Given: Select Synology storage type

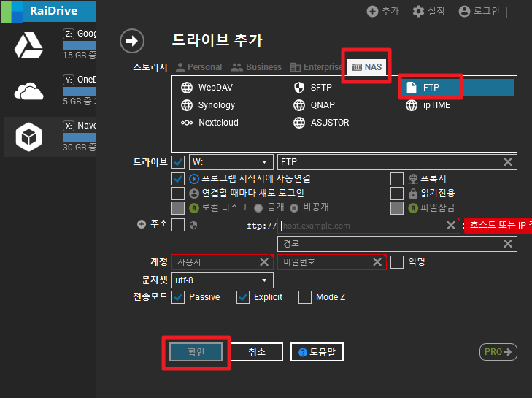Looking at the screenshot, I should [208, 105].
